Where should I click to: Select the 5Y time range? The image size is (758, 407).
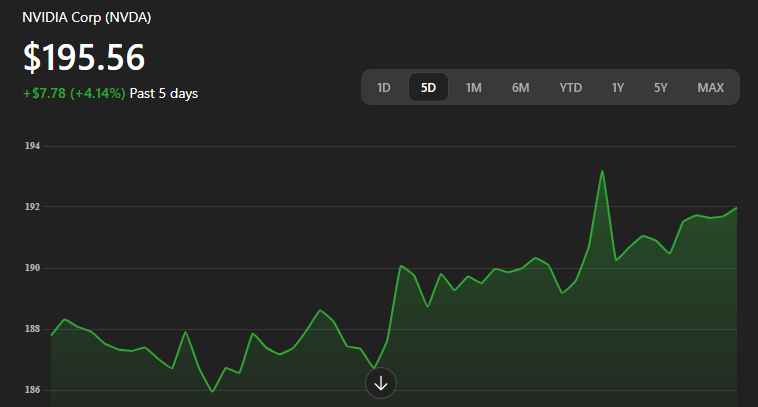click(x=661, y=87)
